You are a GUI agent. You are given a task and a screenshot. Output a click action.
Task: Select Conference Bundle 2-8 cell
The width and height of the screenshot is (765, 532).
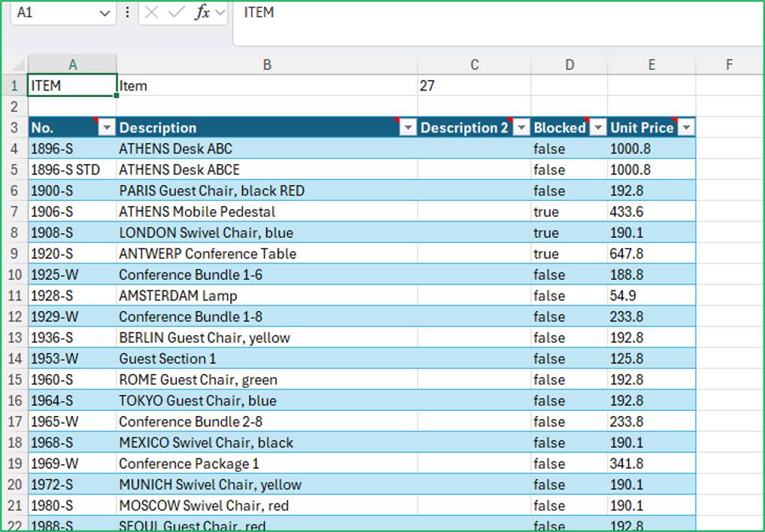[x=267, y=421]
